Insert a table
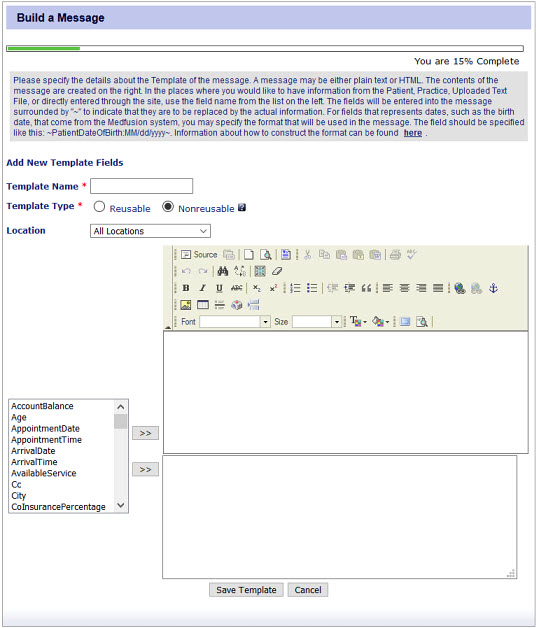 coord(203,305)
